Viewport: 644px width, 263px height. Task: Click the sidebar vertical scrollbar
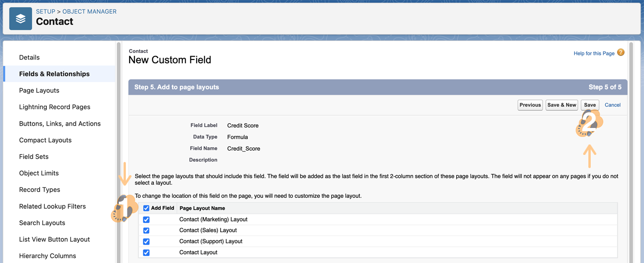click(x=119, y=142)
